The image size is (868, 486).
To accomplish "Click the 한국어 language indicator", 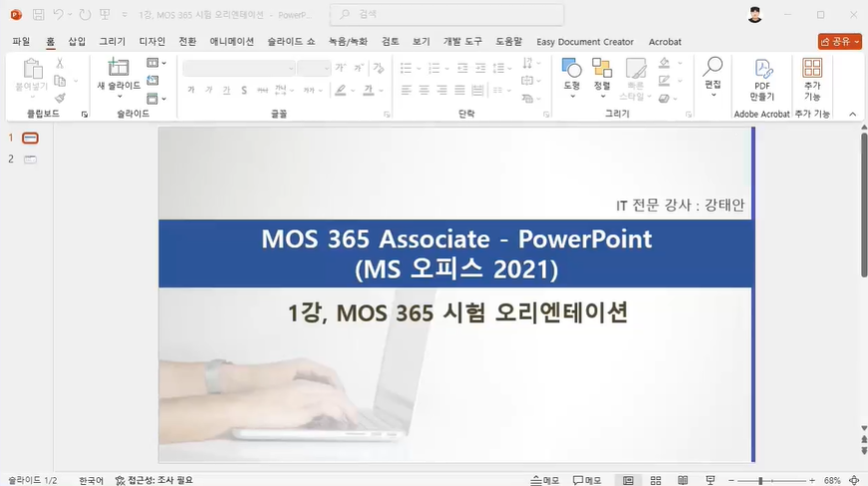I will 91,480.
